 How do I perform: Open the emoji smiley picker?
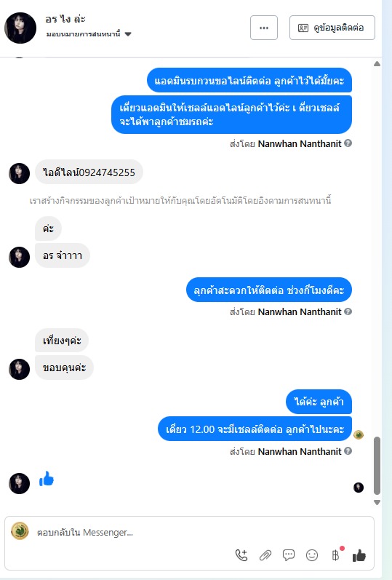click(312, 555)
